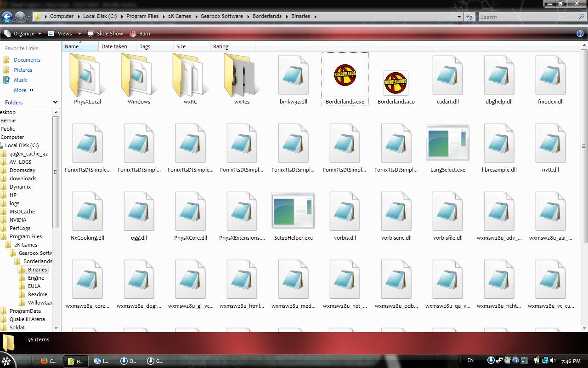This screenshot has height=368, width=588.
Task: Open the Windows Start orb
Action: pos(6,361)
